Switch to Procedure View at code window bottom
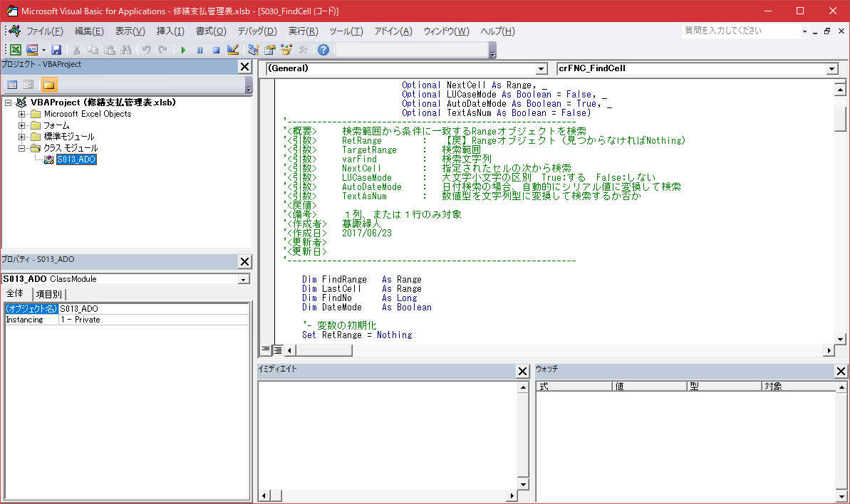 click(x=266, y=350)
